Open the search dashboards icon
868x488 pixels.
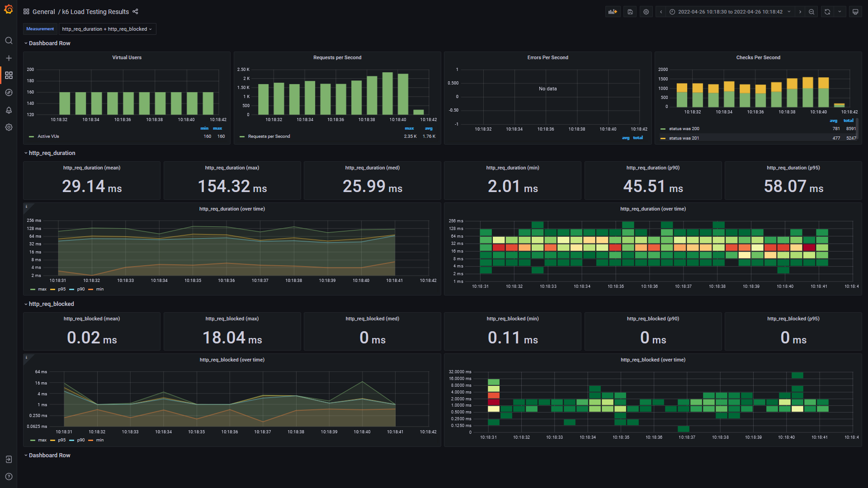pyautogui.click(x=9, y=41)
